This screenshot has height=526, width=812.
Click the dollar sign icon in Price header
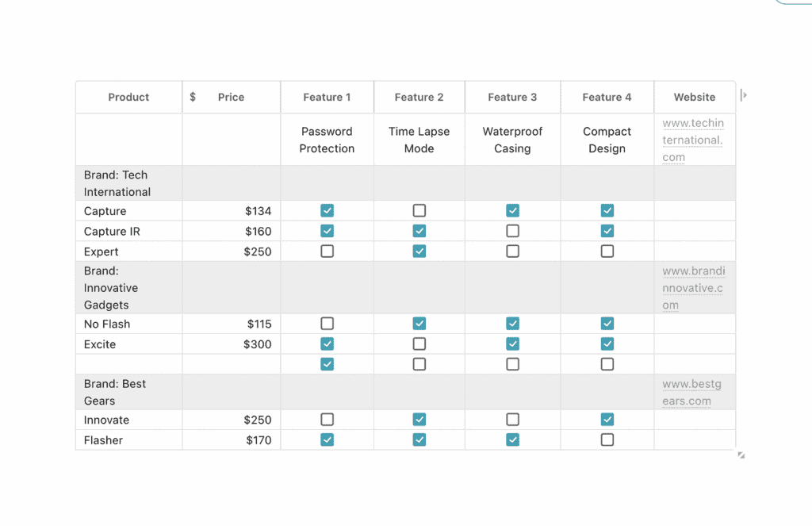click(193, 98)
